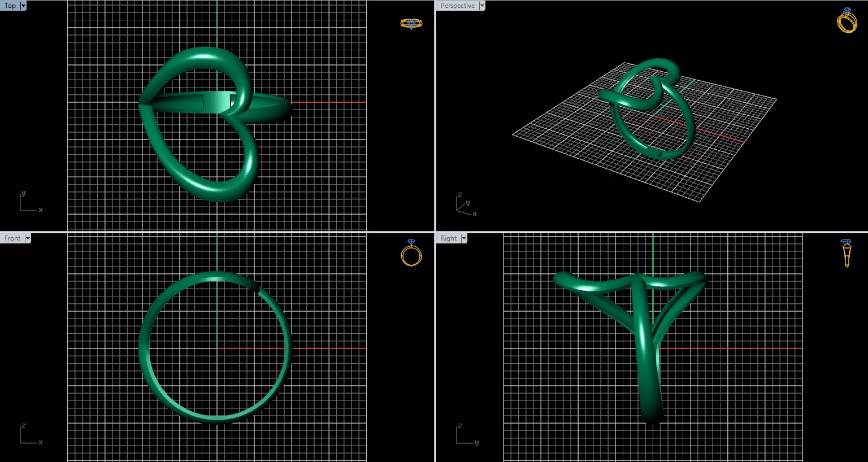Select the Top viewport title label
Screen dimensions: 868x462
pos(10,6)
